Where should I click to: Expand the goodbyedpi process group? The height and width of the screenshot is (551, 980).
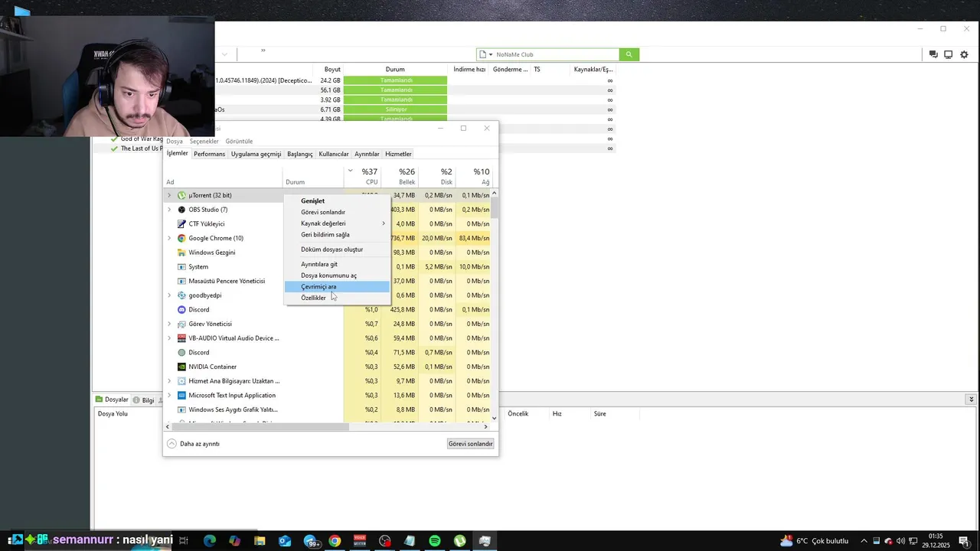click(169, 295)
